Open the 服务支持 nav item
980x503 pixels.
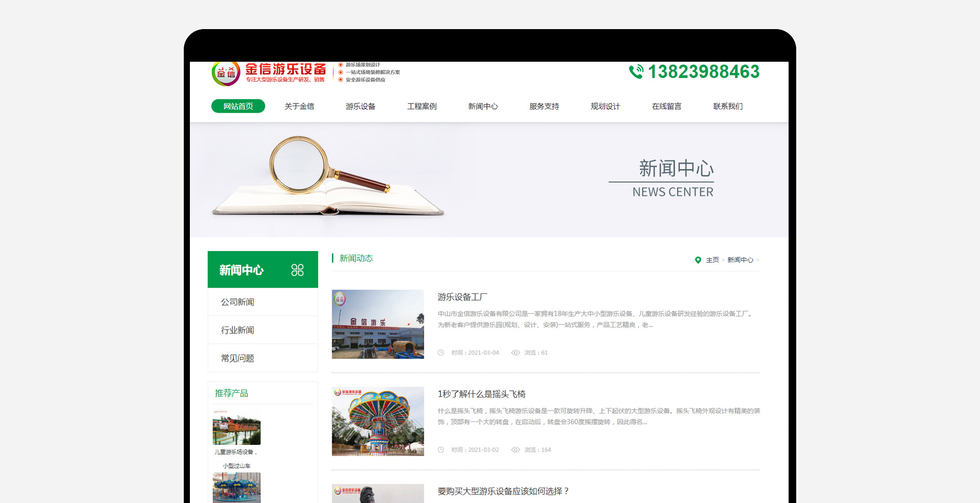(544, 106)
